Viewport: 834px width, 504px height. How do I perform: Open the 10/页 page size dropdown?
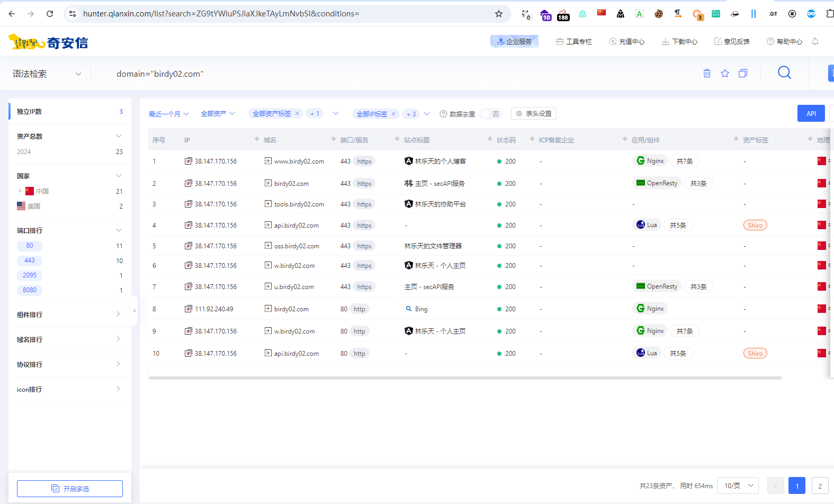tap(738, 485)
